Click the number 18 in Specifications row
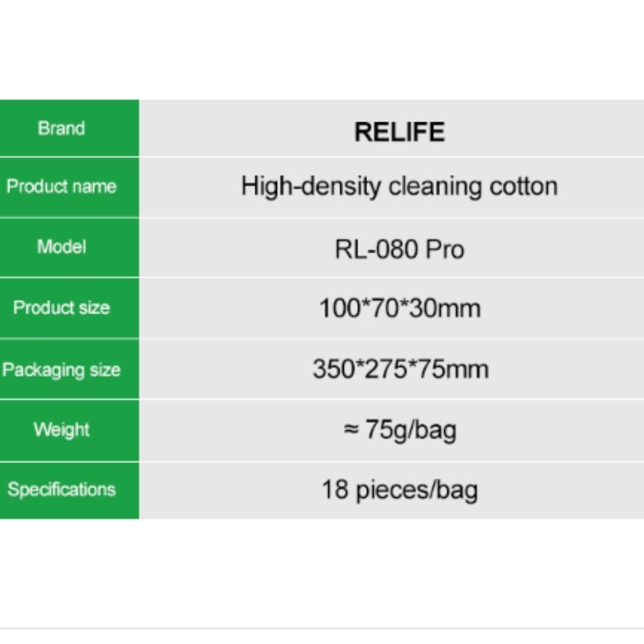 [335, 489]
